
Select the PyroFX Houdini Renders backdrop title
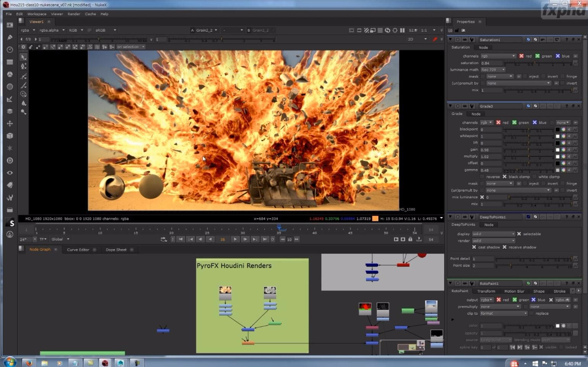(x=234, y=266)
